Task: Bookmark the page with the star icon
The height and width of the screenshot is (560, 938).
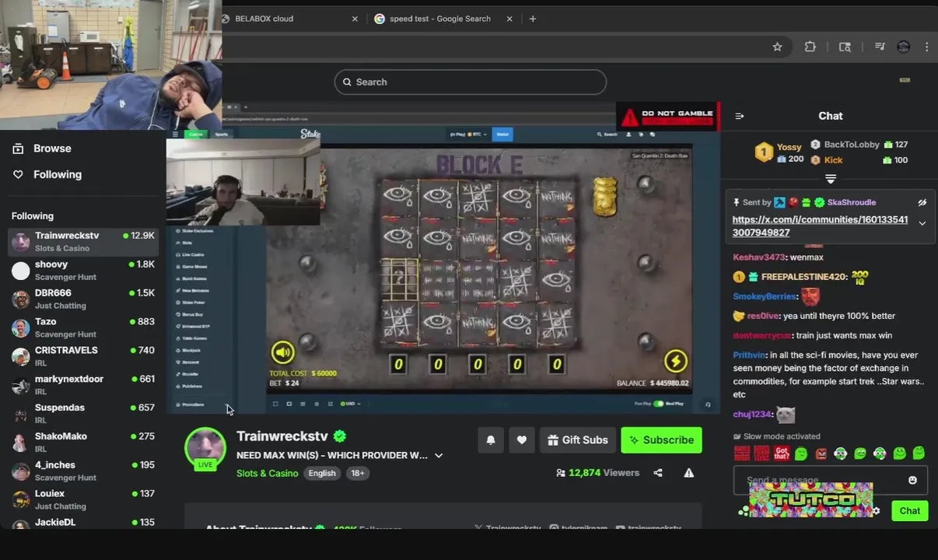Action: tap(777, 47)
